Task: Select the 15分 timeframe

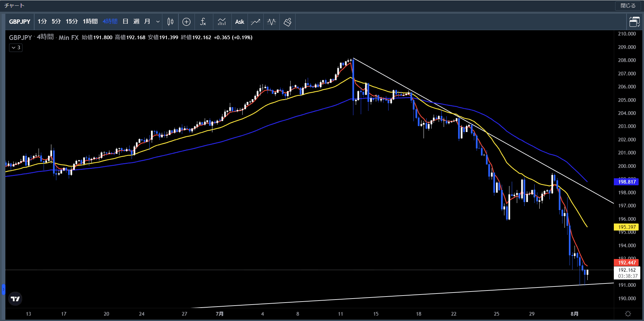Action: click(x=71, y=22)
